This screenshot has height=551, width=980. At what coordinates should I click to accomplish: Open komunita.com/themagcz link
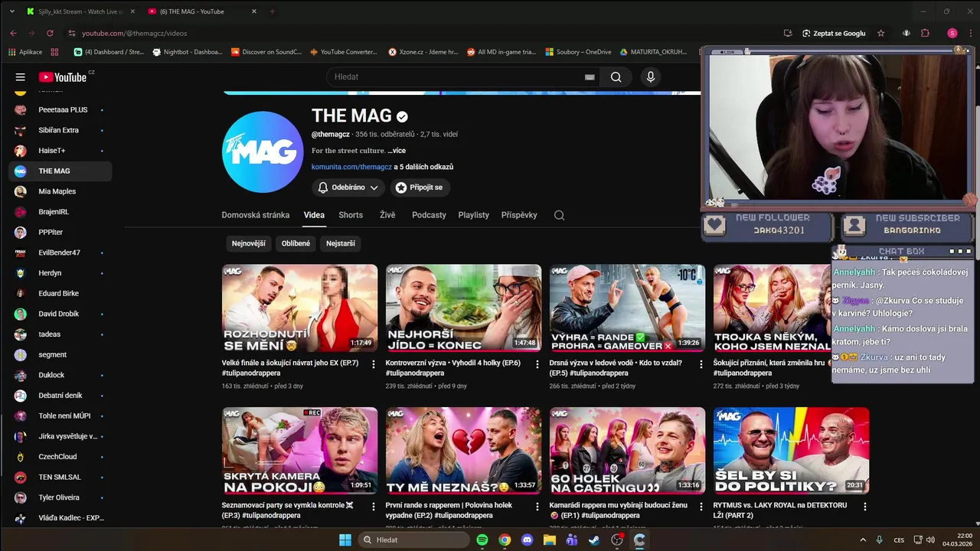[x=351, y=167]
